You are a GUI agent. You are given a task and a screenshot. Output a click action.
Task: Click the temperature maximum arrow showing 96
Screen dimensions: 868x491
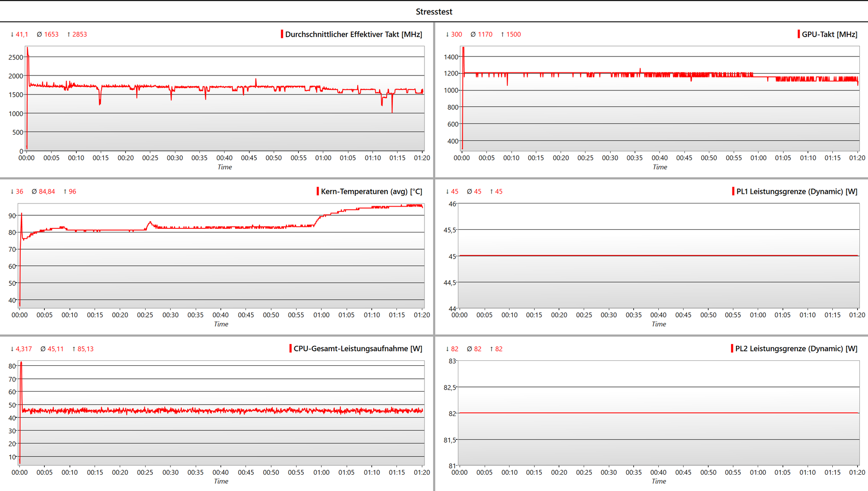[x=65, y=192]
